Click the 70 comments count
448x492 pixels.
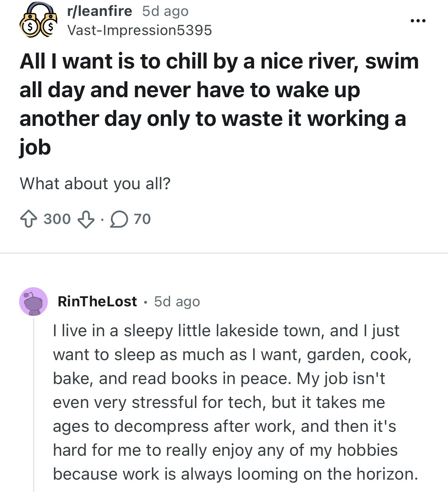(142, 219)
